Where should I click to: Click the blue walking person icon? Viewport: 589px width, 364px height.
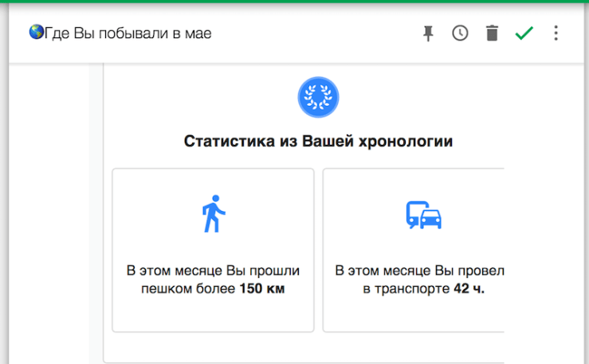tap(214, 213)
